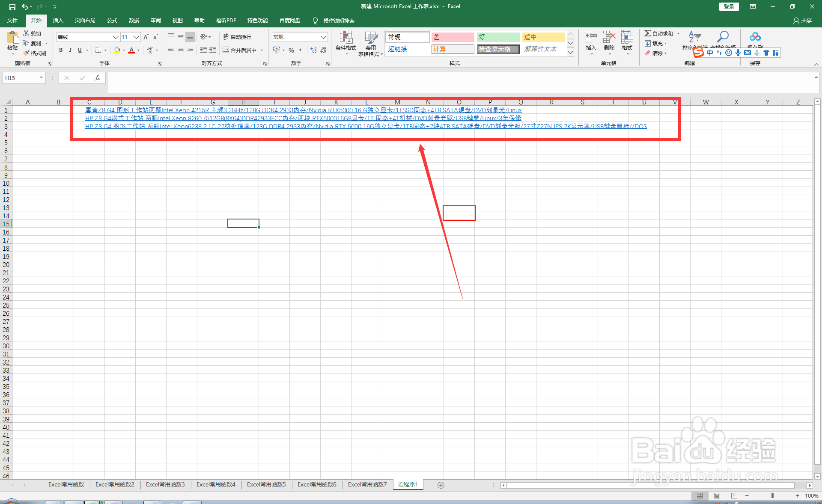Click the zoom slider handle

point(772,495)
